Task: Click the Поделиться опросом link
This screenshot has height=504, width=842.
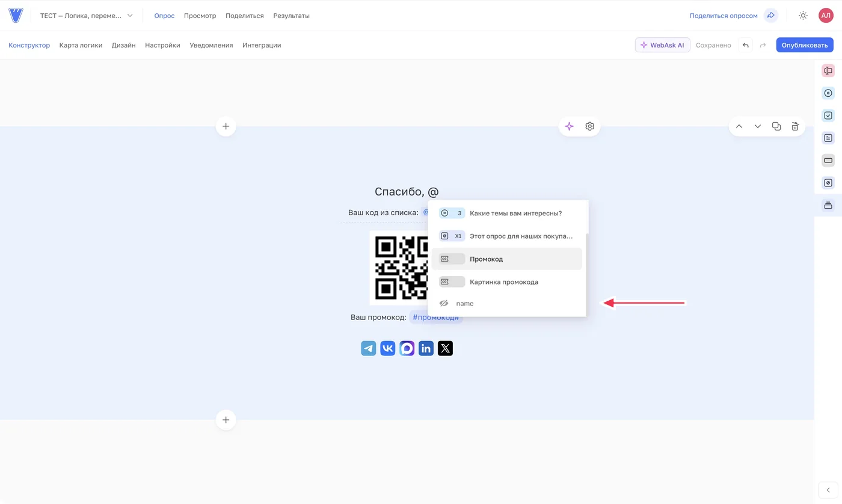Action: [724, 16]
